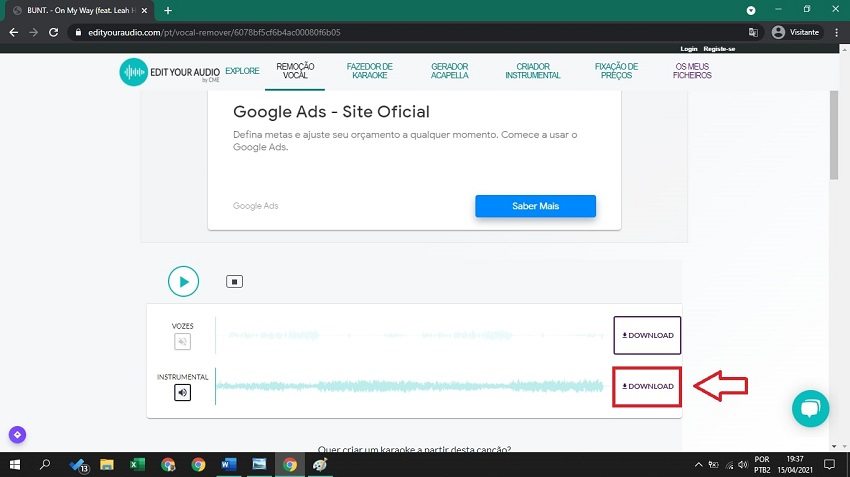
Task: Open Excel from the taskbar
Action: coord(137,465)
